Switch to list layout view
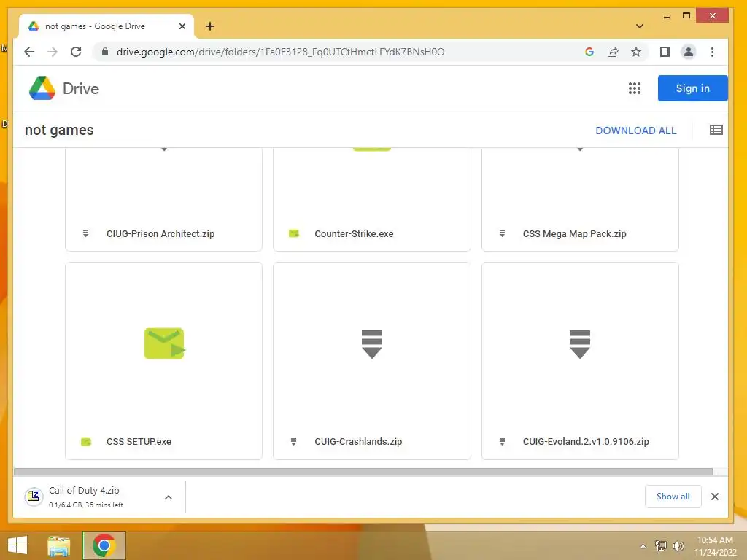Viewport: 747px width, 560px height. (716, 130)
